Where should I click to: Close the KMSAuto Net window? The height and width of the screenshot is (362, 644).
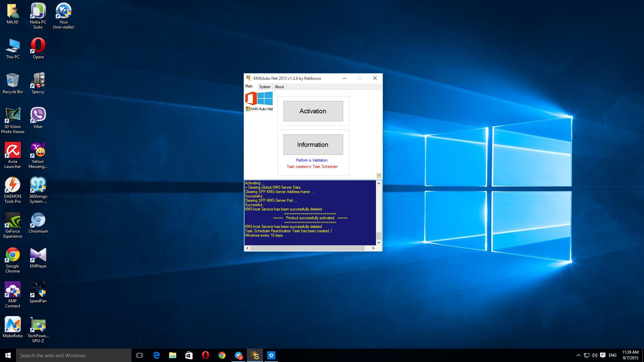click(x=375, y=78)
